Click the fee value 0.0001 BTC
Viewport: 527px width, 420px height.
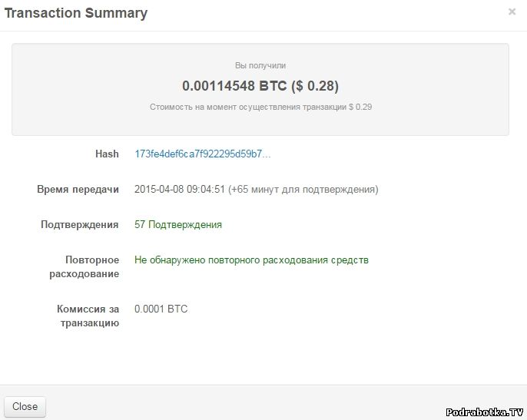click(x=161, y=309)
